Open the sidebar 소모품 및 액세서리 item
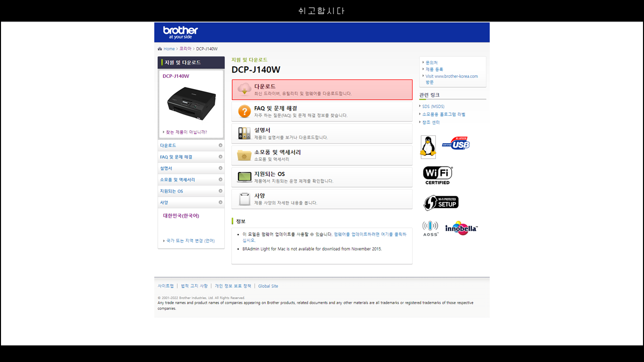Image resolution: width=644 pixels, height=362 pixels. [x=191, y=179]
